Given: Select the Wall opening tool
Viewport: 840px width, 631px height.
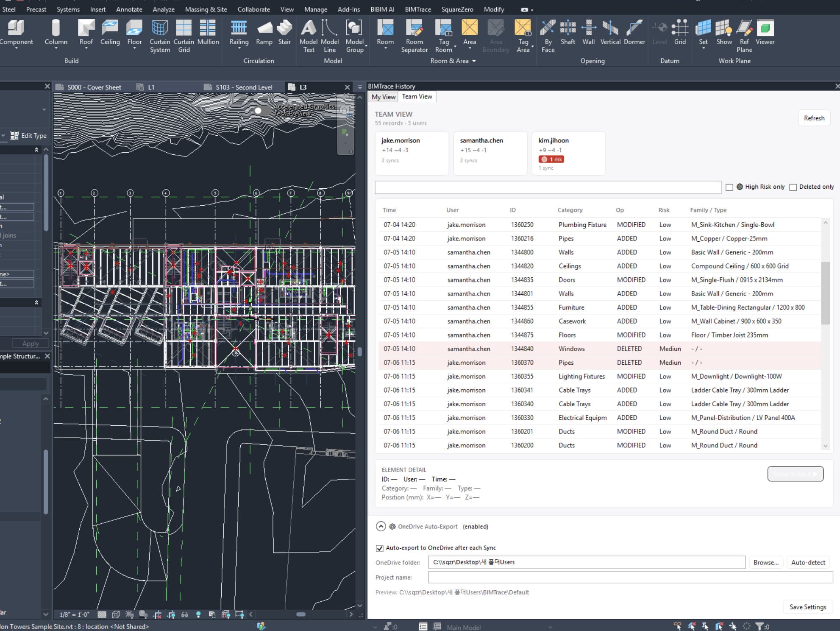Looking at the screenshot, I should 589,33.
